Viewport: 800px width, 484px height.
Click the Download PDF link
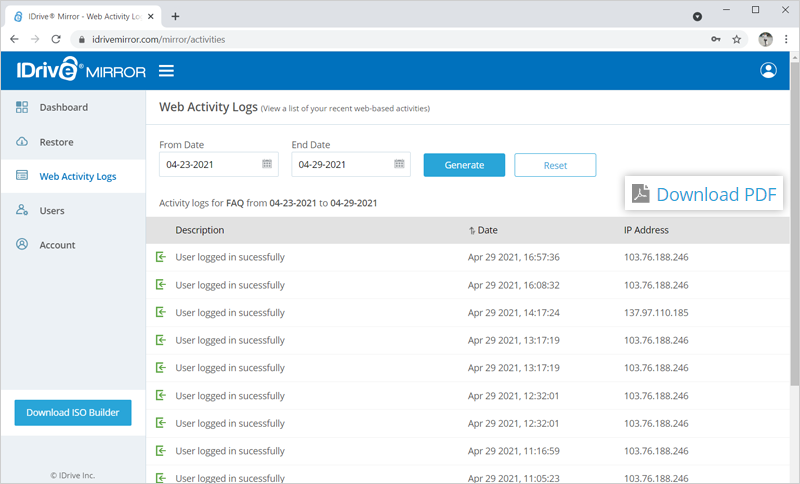(715, 194)
